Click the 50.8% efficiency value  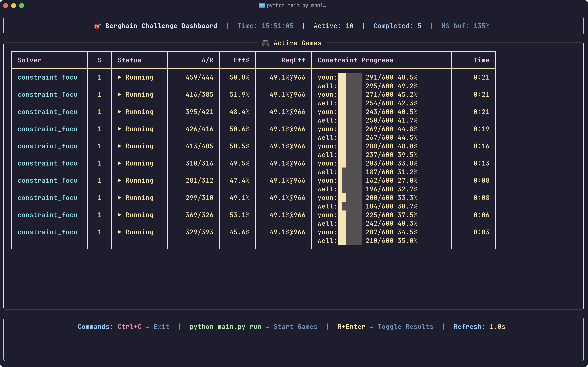pyautogui.click(x=239, y=77)
